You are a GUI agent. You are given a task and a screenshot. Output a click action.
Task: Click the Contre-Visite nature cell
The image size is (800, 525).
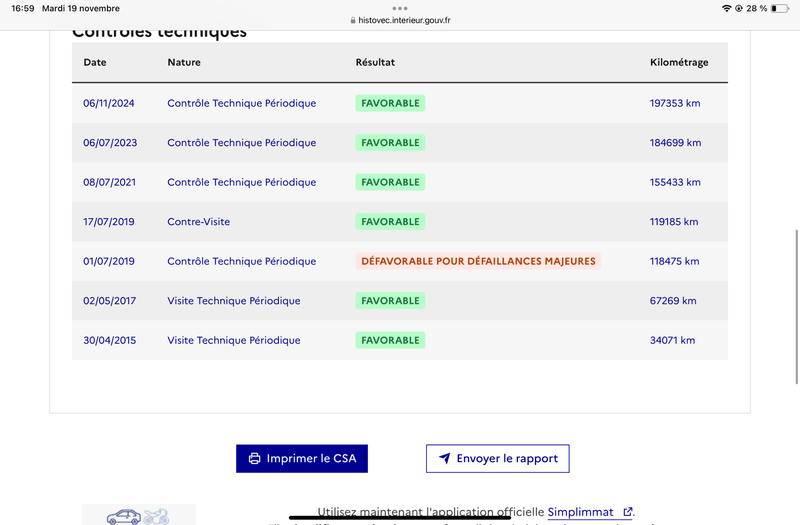[x=198, y=222]
